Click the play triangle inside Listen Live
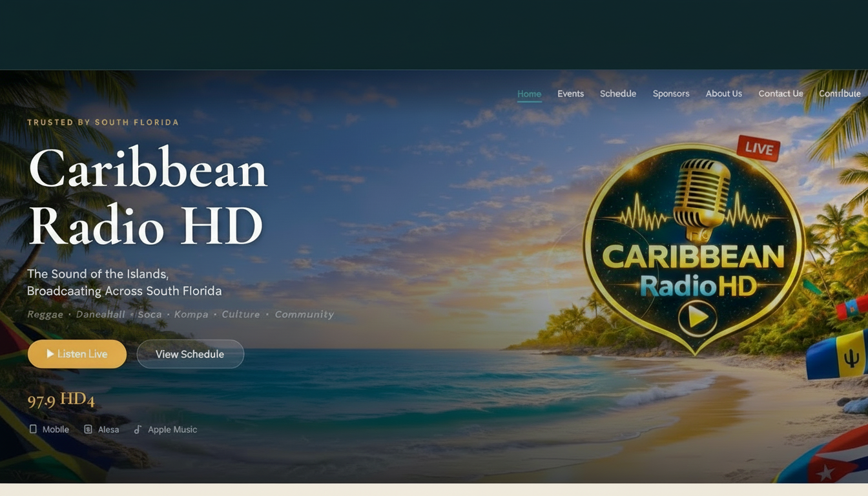This screenshot has height=496, width=868. click(x=50, y=353)
